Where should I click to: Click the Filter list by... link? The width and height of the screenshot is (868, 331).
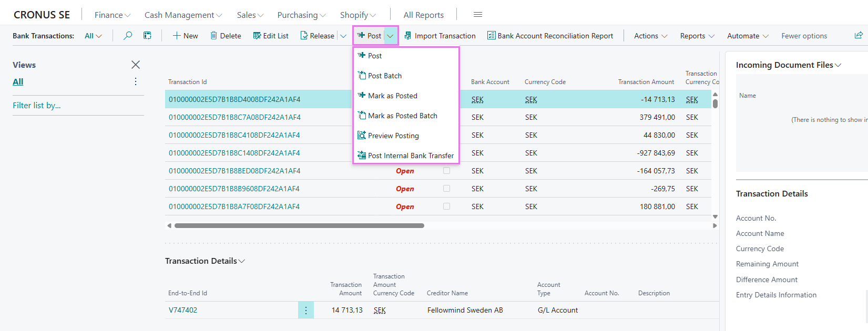[37, 105]
